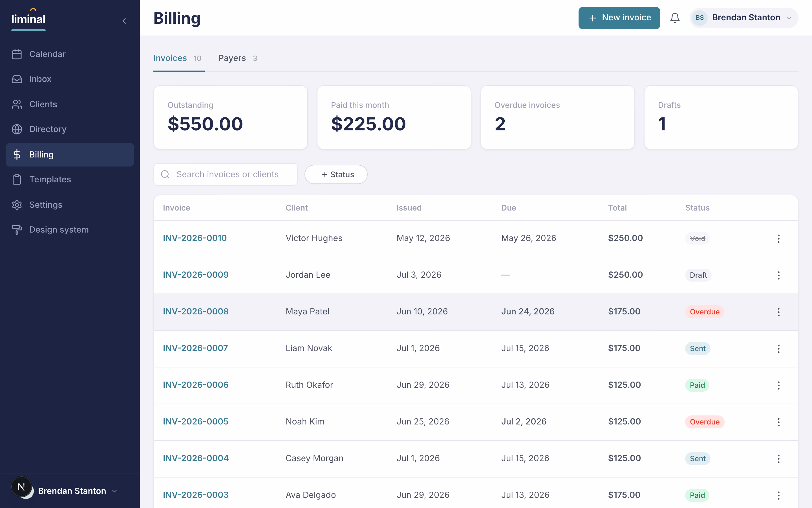Viewport: 812px width, 508px height.
Task: Focus the Search invoices or clients field
Action: (226, 174)
